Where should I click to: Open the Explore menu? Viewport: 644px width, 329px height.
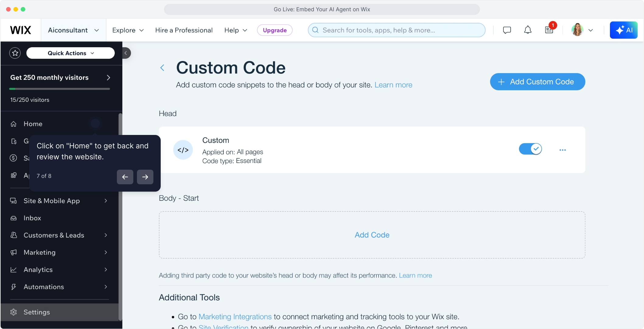128,30
